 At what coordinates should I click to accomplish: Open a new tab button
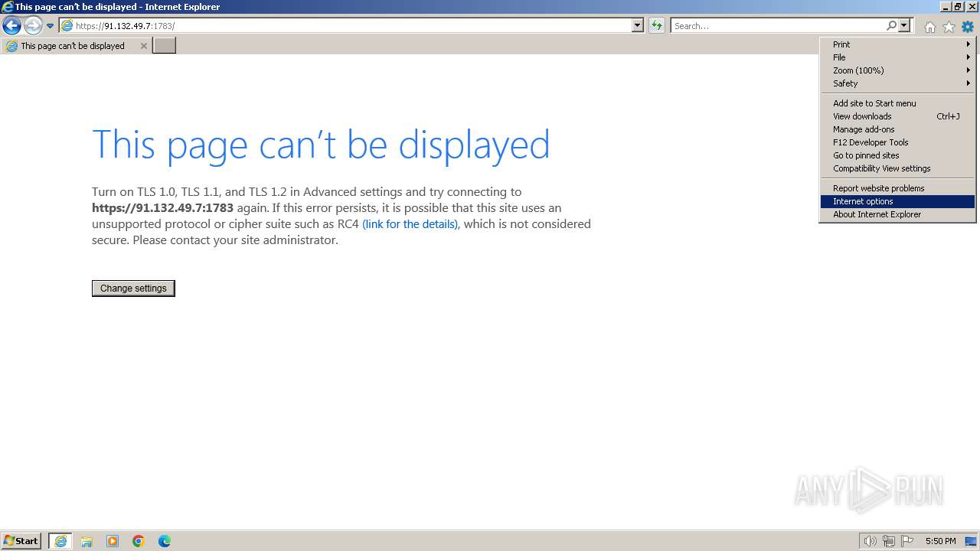click(x=165, y=46)
